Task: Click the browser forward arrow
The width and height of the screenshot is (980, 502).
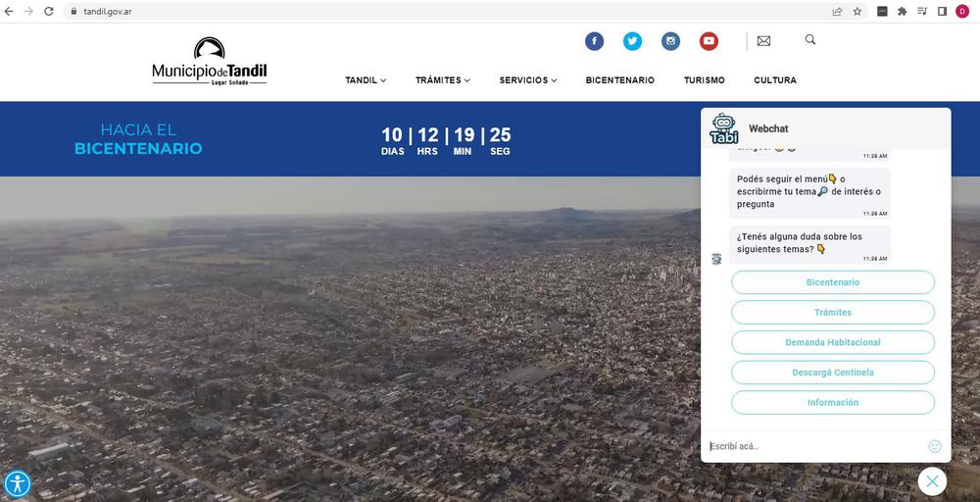Action: click(28, 11)
